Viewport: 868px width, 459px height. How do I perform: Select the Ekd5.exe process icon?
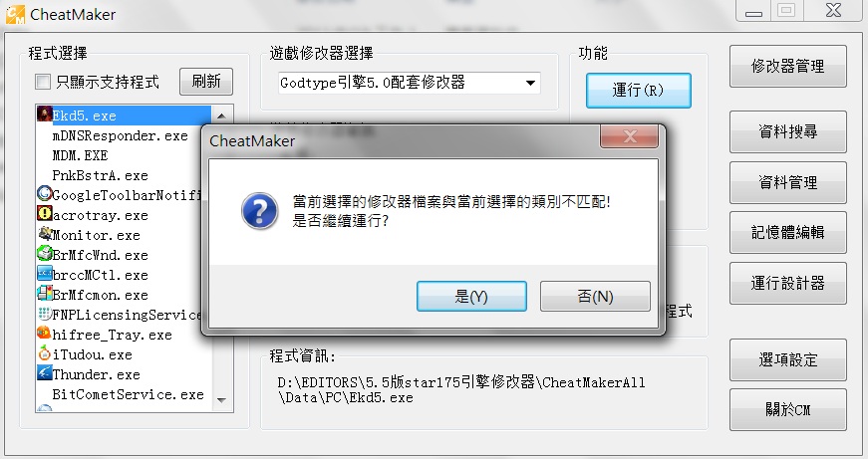[x=44, y=115]
